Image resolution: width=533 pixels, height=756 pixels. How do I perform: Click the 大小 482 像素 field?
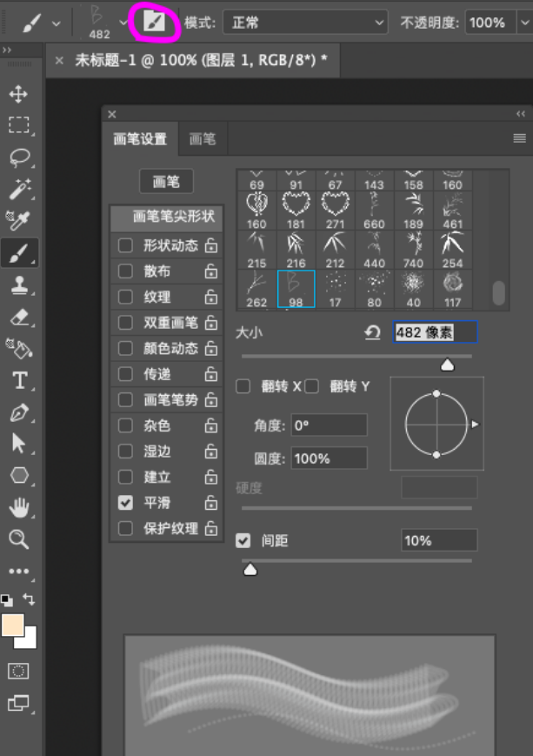435,332
